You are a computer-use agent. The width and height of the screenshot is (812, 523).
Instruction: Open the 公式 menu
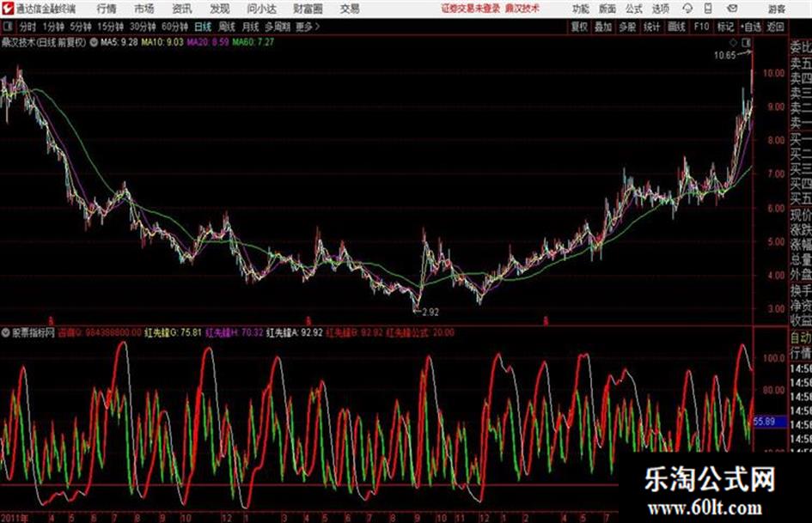click(x=633, y=9)
